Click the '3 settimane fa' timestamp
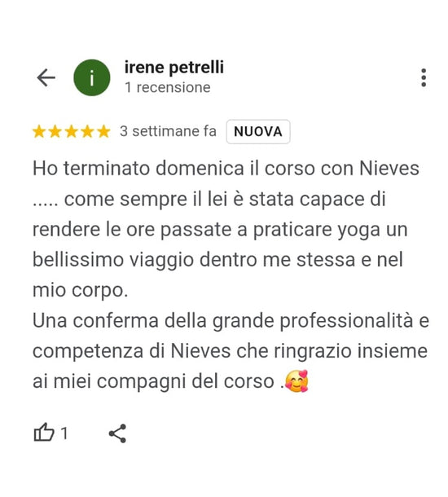The height and width of the screenshot is (497, 448). tap(168, 131)
